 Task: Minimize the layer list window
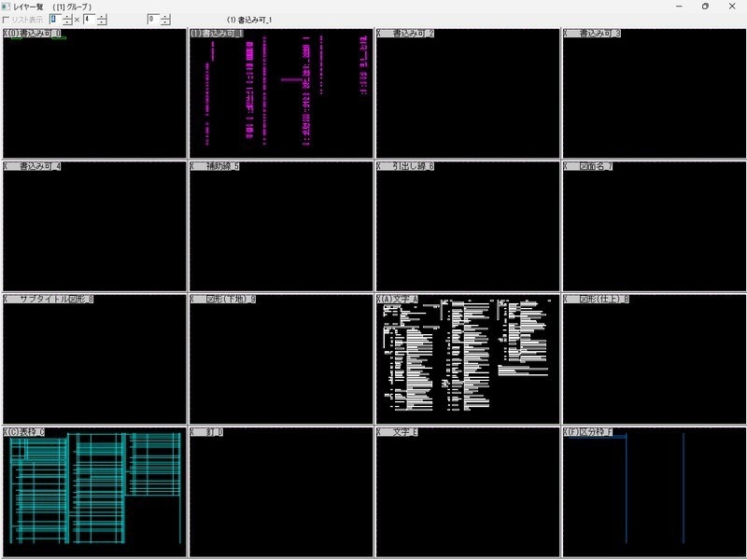[679, 7]
